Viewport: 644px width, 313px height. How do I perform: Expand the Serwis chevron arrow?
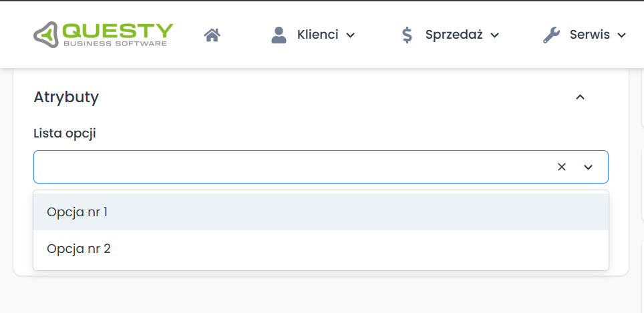click(621, 35)
